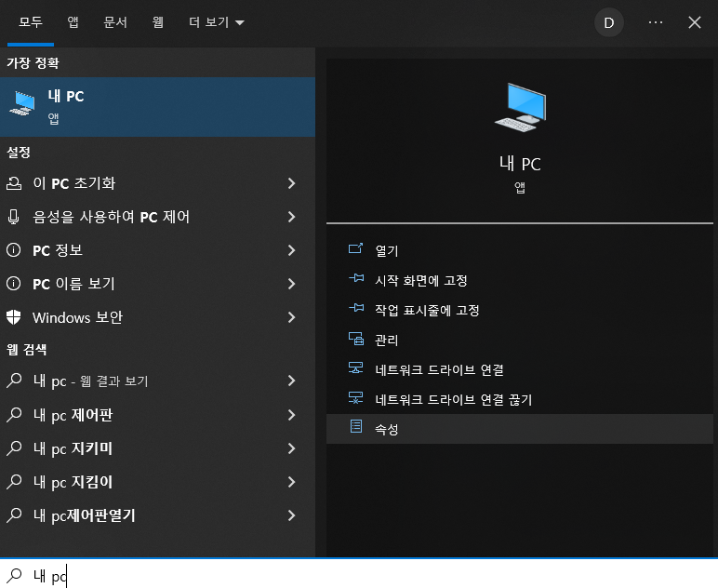Click the manage icon beside 관리

[x=356, y=339]
